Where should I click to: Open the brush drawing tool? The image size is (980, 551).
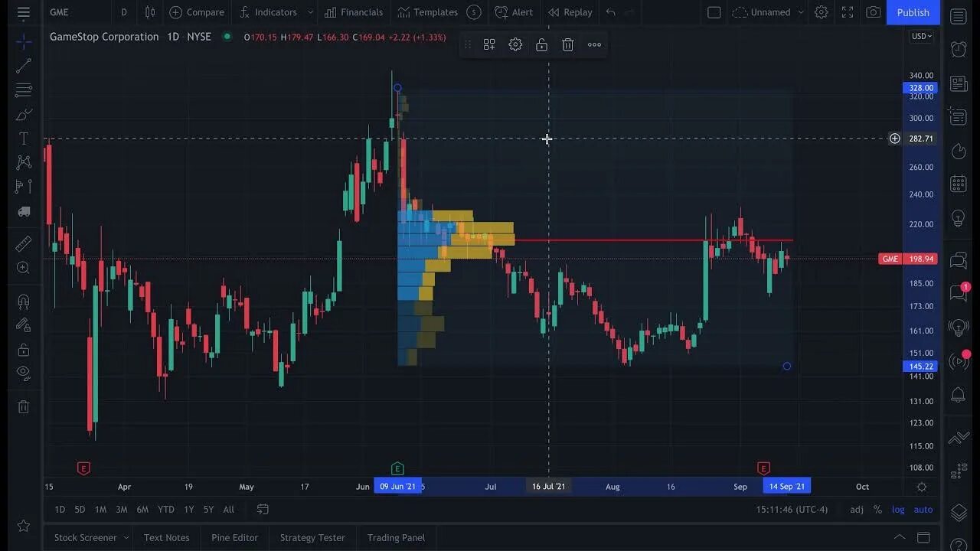(x=23, y=115)
